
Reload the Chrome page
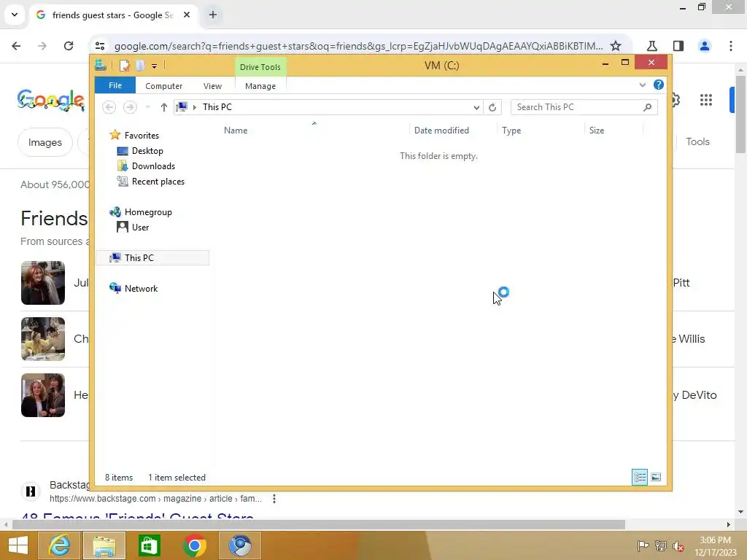(69, 46)
